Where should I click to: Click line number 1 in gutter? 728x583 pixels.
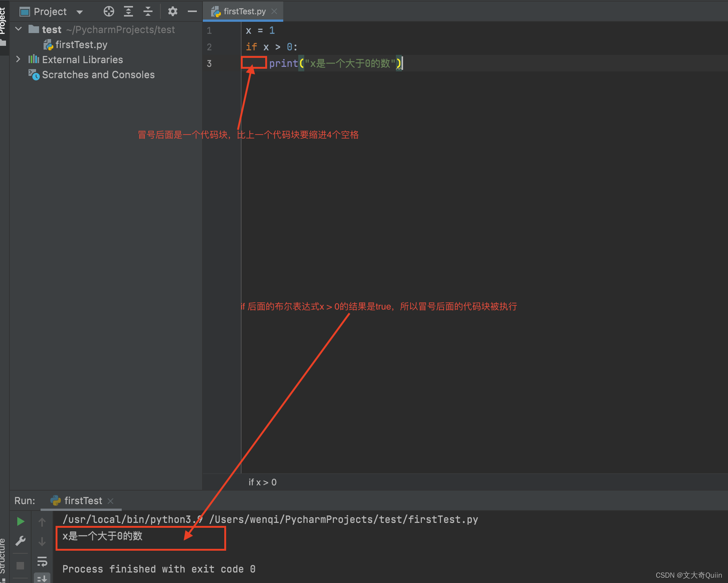[209, 30]
